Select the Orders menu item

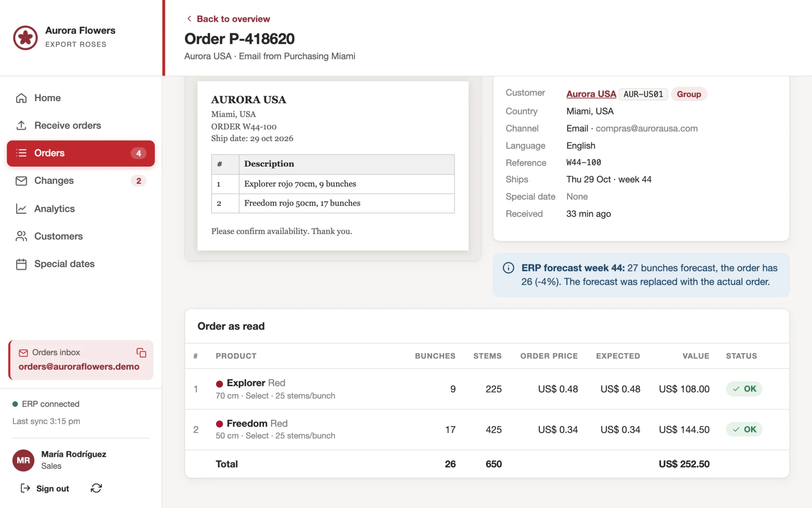pyautogui.click(x=81, y=153)
